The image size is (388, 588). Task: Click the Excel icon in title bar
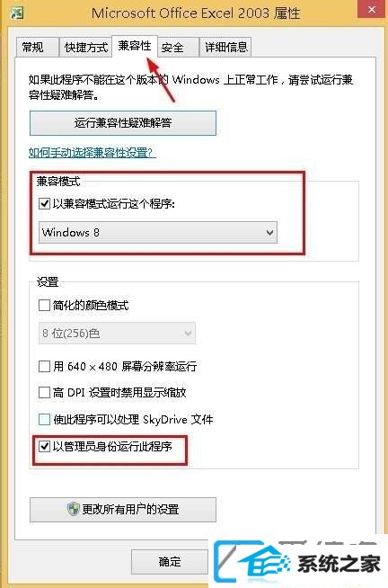pos(17,13)
